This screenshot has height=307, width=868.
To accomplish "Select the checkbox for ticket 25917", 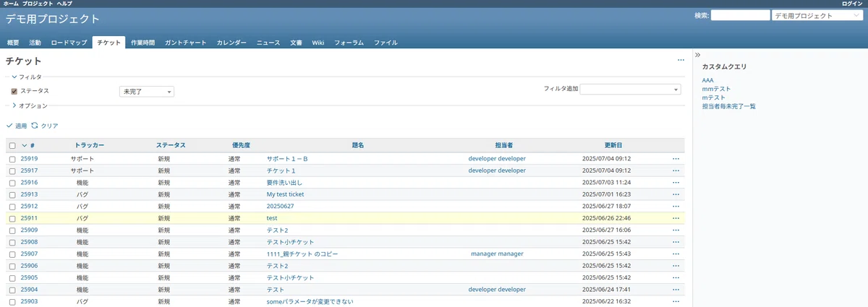I will (12, 170).
